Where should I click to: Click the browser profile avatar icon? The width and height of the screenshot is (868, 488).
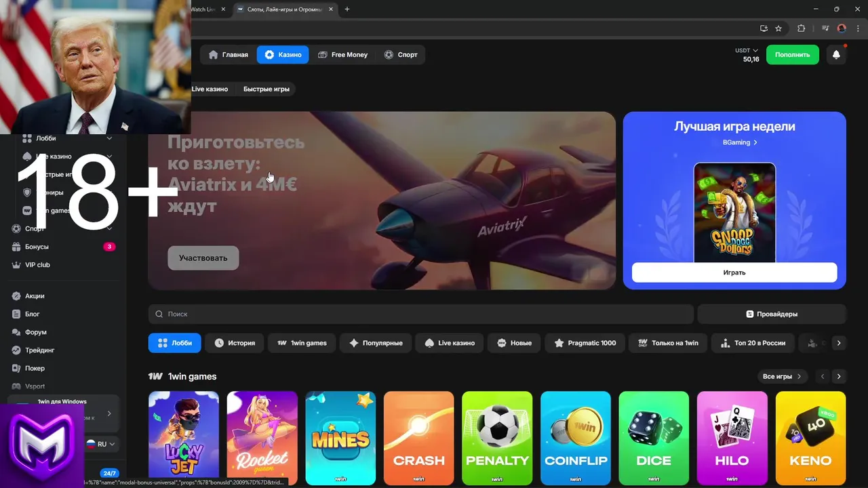[x=842, y=28]
